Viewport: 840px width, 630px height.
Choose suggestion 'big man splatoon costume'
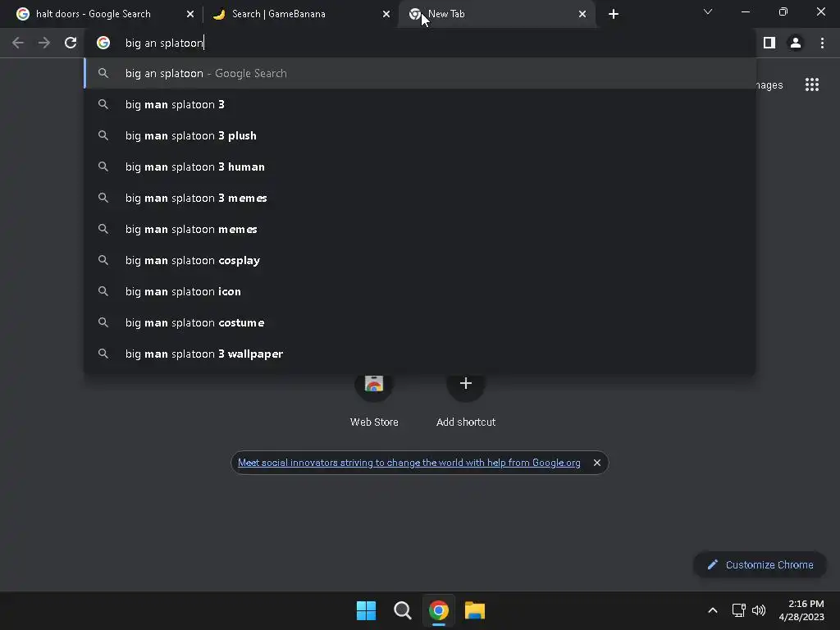(x=420, y=322)
